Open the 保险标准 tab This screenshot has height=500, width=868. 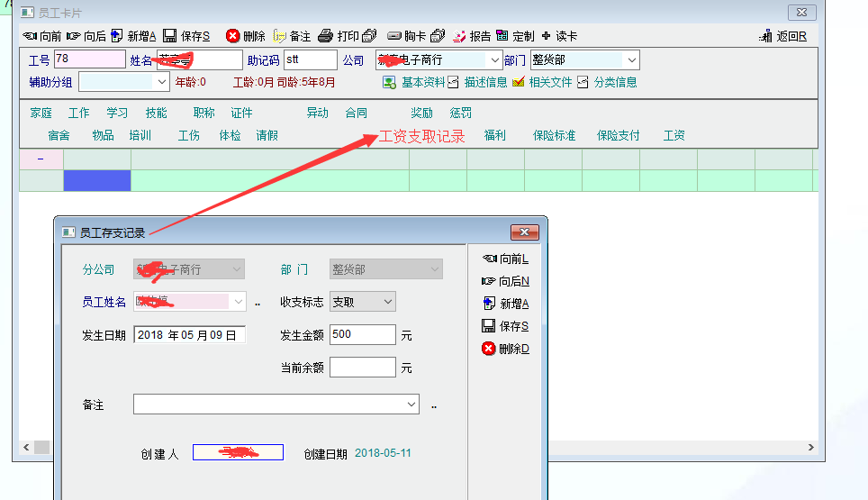tap(554, 136)
